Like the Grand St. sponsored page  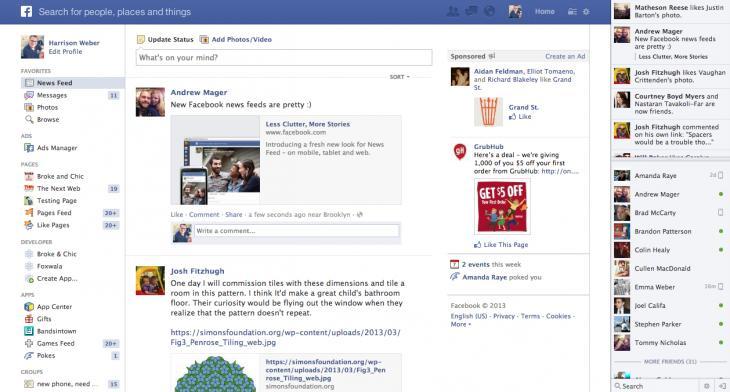tap(520, 117)
